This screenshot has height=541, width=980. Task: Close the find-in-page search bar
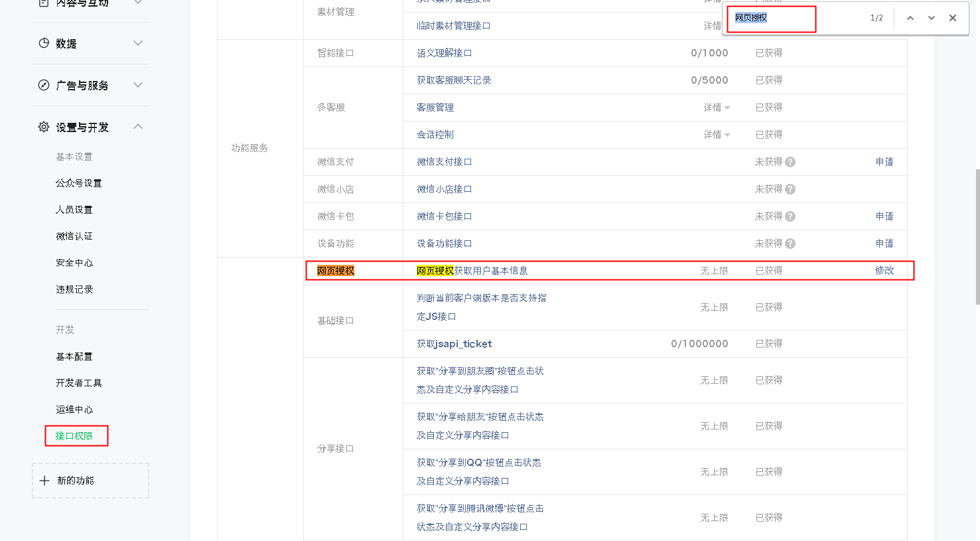(x=953, y=18)
